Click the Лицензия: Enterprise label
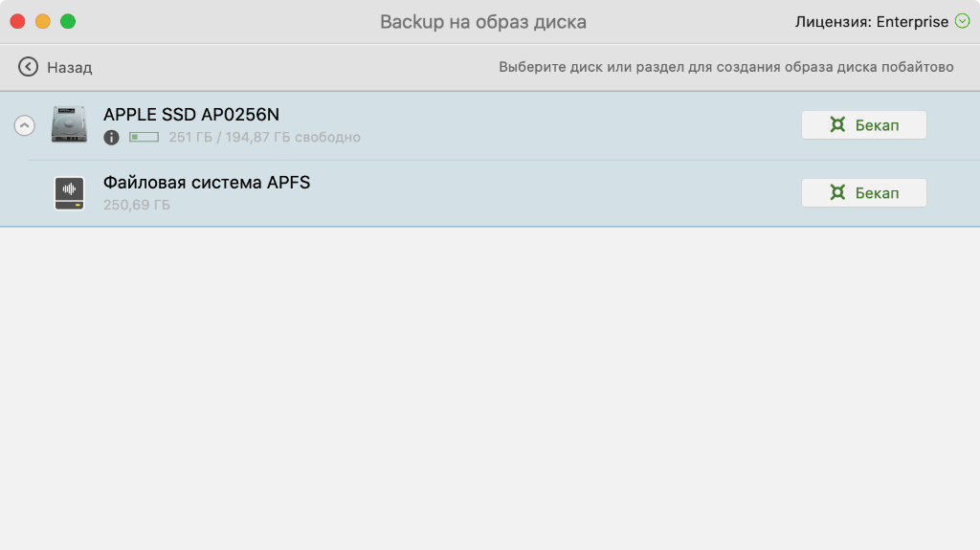This screenshot has height=550, width=980. pos(871,21)
